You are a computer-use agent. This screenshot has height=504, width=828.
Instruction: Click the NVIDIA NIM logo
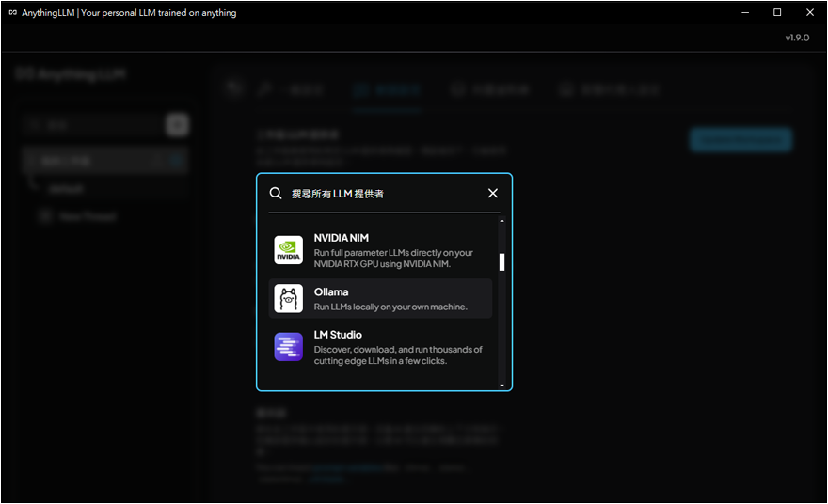pyautogui.click(x=288, y=250)
